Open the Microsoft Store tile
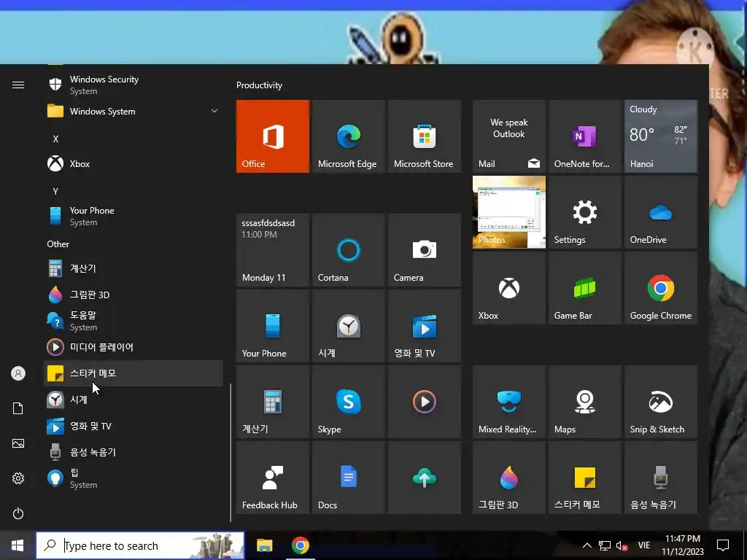The height and width of the screenshot is (560, 747). pyautogui.click(x=425, y=136)
